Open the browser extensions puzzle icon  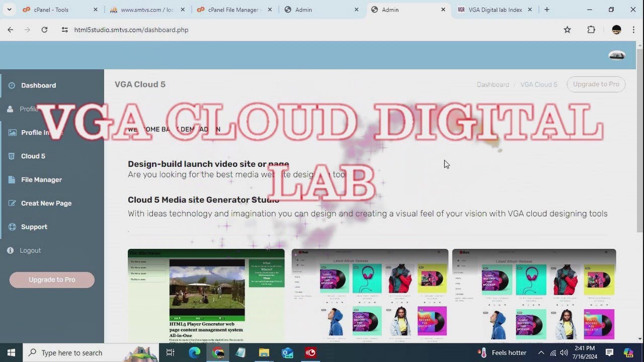[x=591, y=30]
